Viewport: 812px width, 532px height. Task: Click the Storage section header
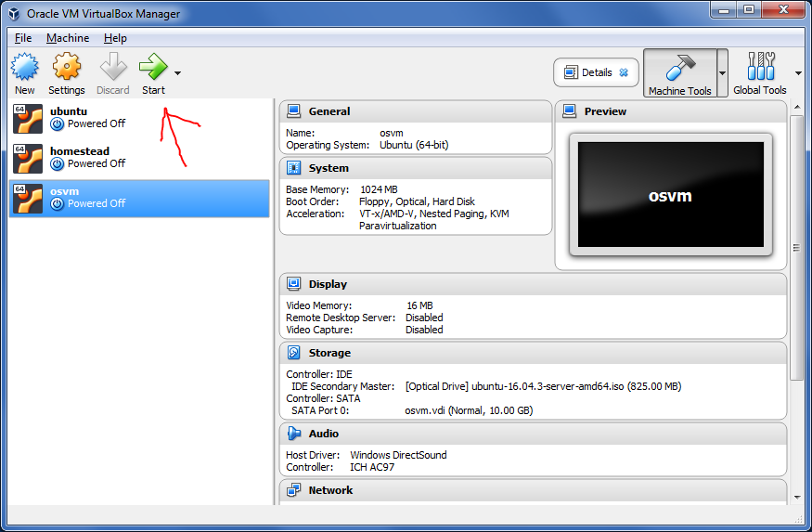point(533,353)
